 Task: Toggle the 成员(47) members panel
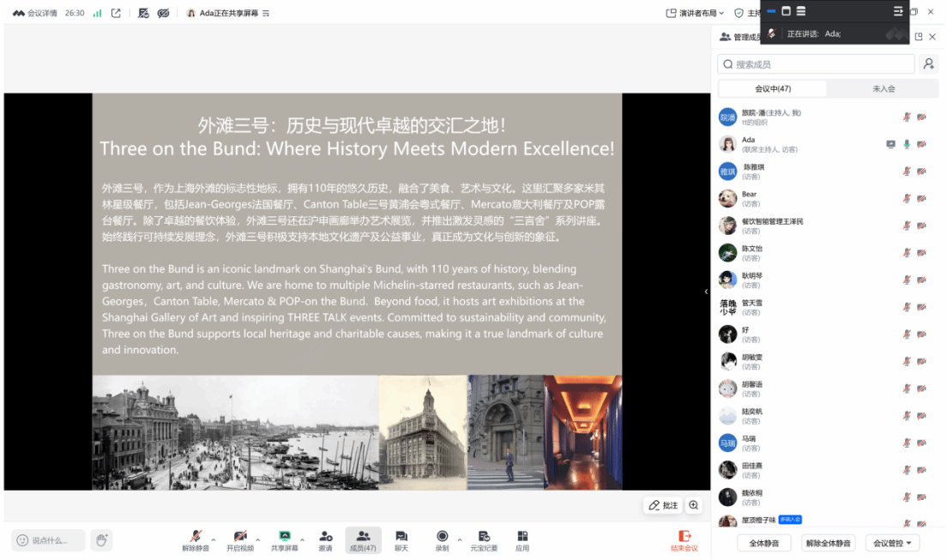363,540
